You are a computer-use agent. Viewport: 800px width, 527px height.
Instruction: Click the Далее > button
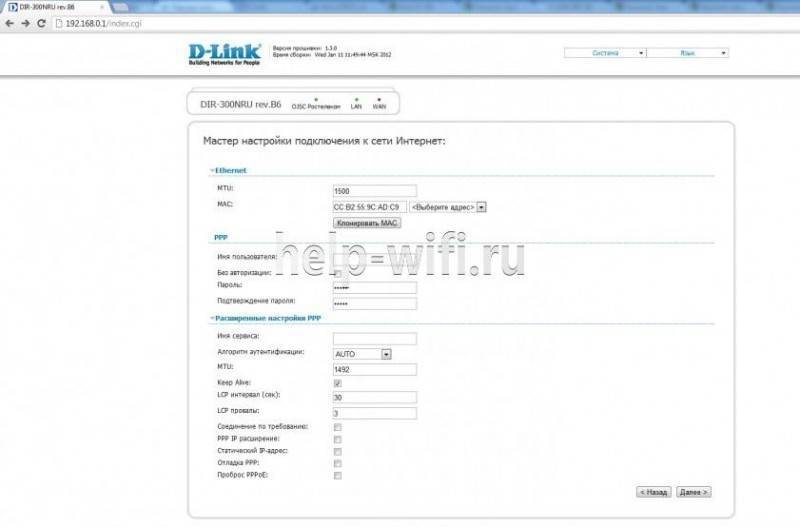[x=693, y=492]
